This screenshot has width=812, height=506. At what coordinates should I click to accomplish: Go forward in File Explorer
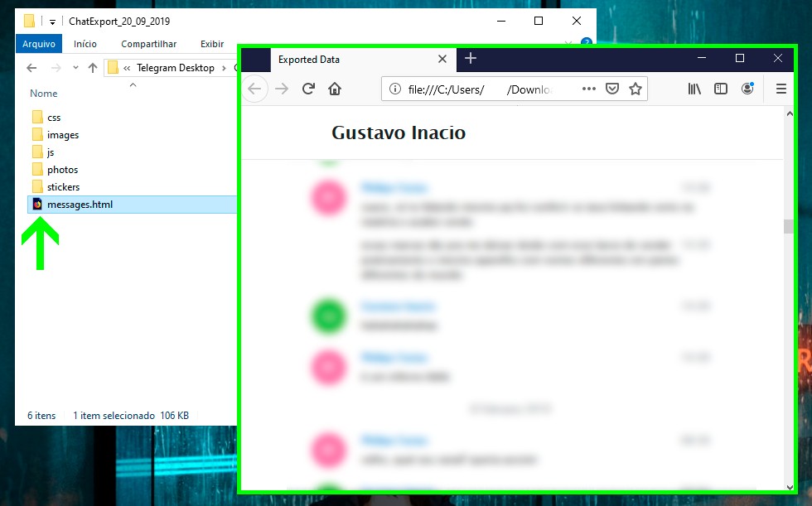tap(56, 68)
